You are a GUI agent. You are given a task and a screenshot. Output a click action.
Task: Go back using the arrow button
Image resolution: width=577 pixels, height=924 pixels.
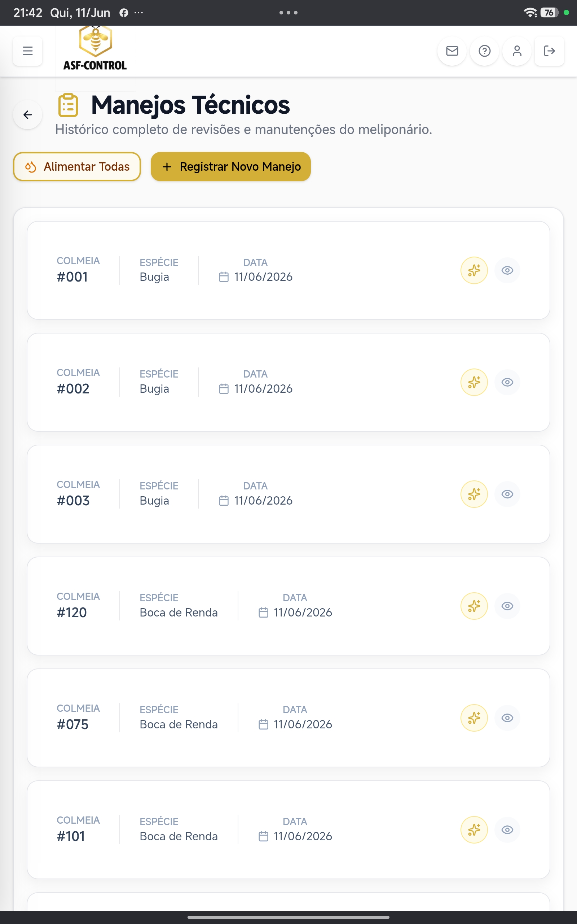point(27,114)
